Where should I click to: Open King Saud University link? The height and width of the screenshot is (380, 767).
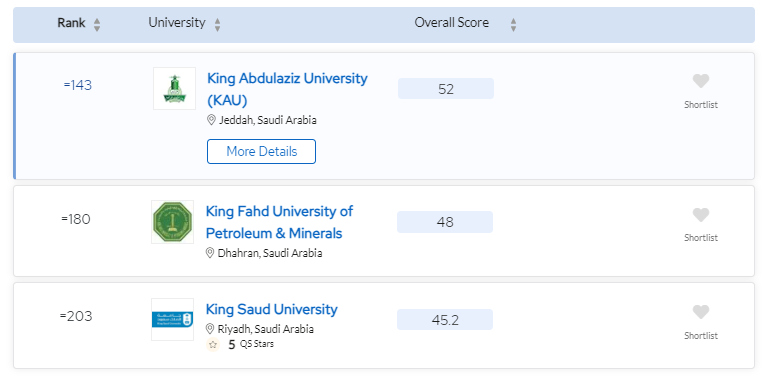(271, 310)
